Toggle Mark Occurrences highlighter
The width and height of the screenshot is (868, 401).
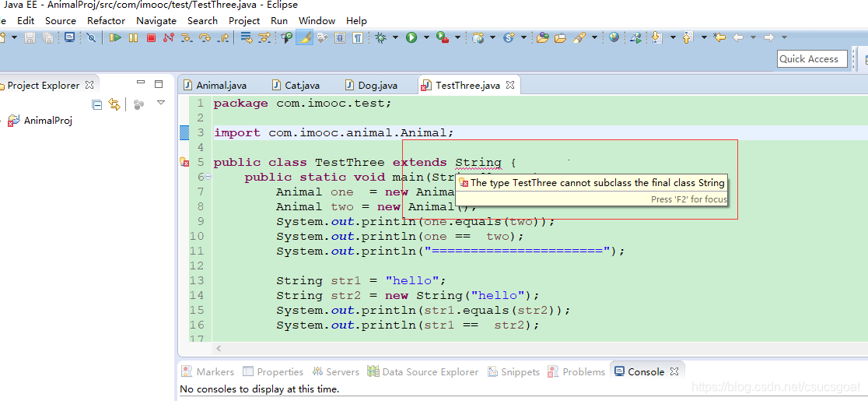point(304,37)
